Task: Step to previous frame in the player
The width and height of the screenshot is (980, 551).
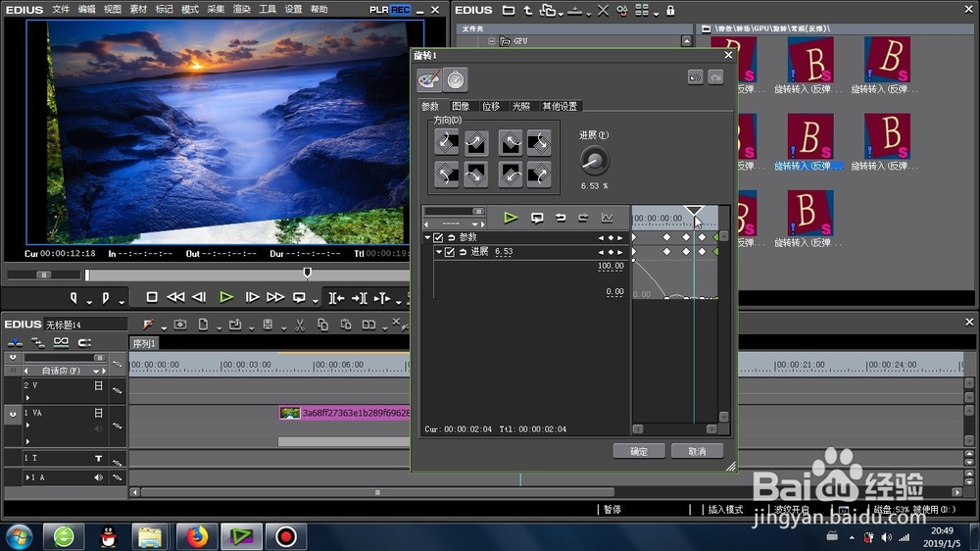Action: tap(199, 297)
